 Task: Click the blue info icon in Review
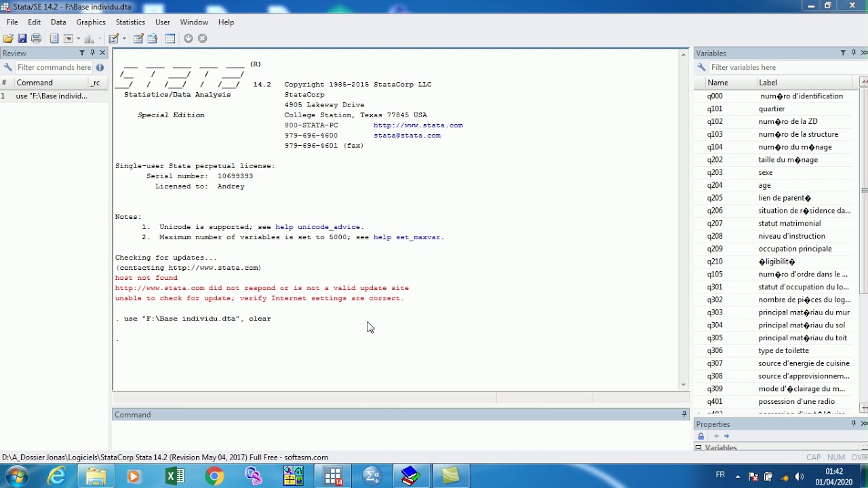click(100, 67)
